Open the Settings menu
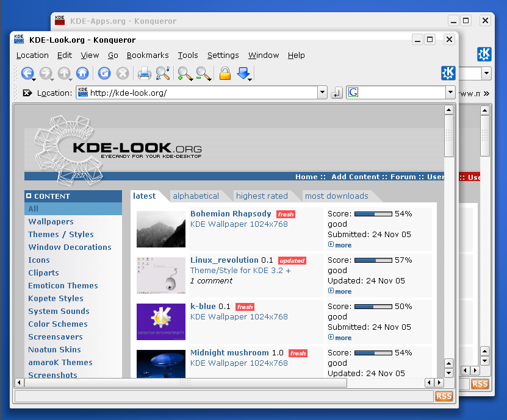Viewport: 507px width, 420px height. pos(223,55)
